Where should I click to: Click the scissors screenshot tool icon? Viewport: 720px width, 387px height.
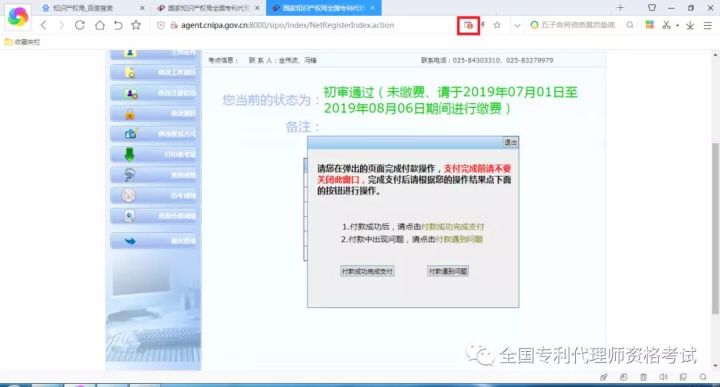(666, 25)
